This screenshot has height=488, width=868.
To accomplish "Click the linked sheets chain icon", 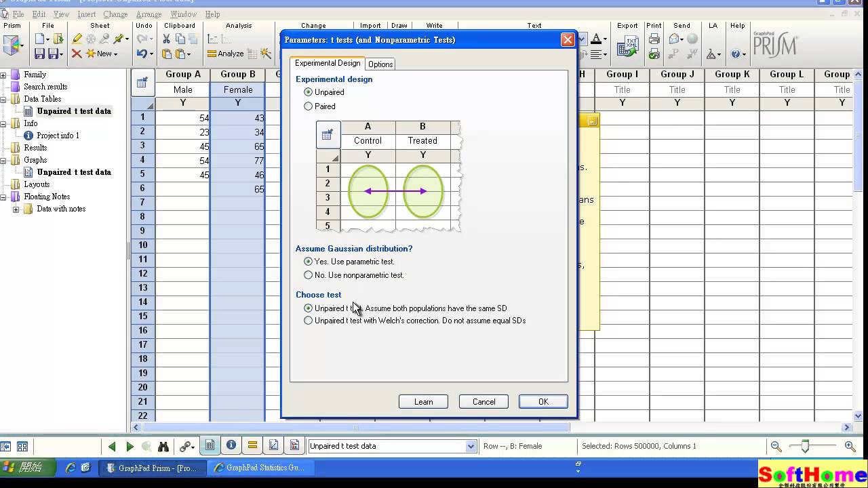I will [185, 446].
